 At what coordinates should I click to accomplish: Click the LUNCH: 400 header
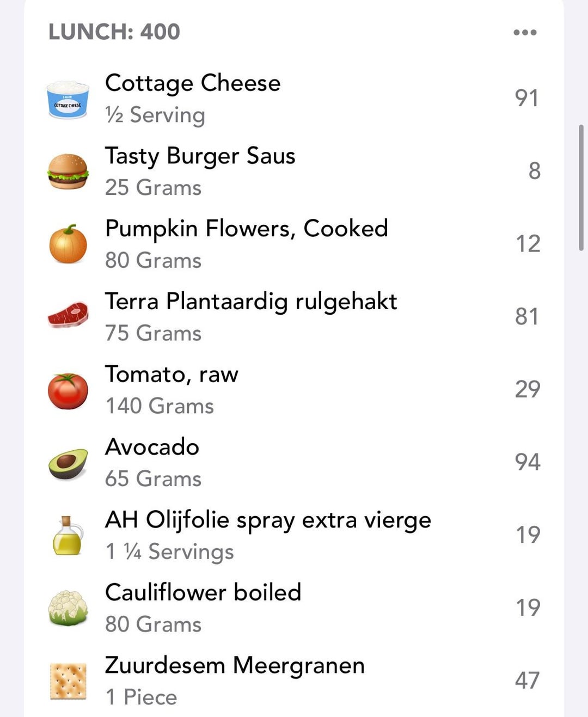click(114, 32)
